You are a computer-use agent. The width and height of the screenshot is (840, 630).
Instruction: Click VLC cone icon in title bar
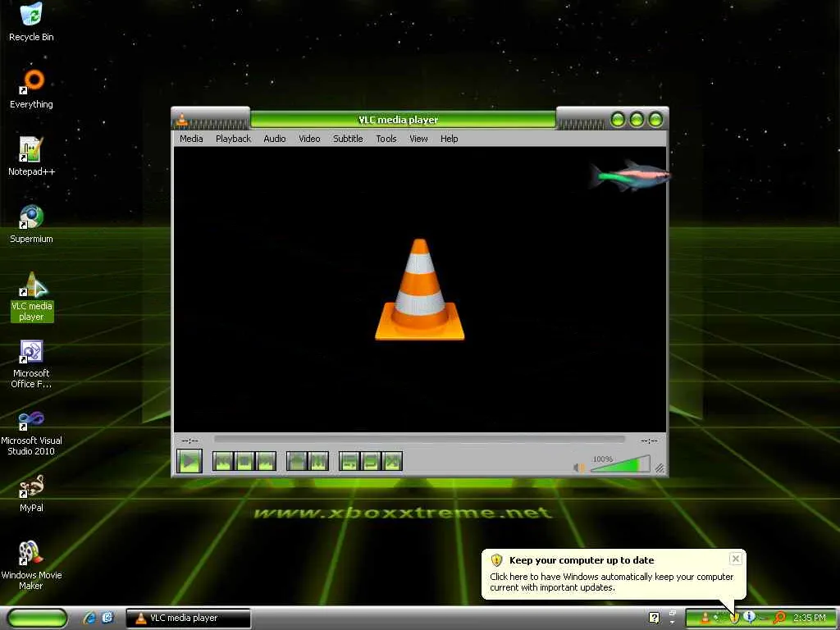pos(182,120)
